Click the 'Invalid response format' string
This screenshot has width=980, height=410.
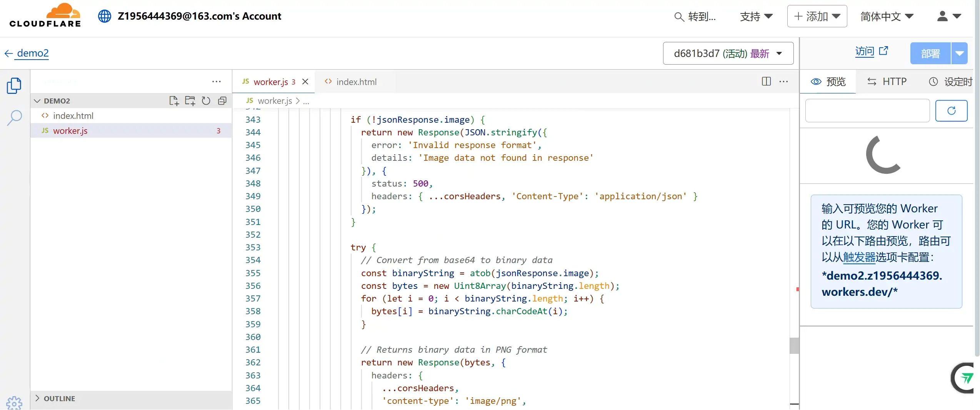pos(472,145)
